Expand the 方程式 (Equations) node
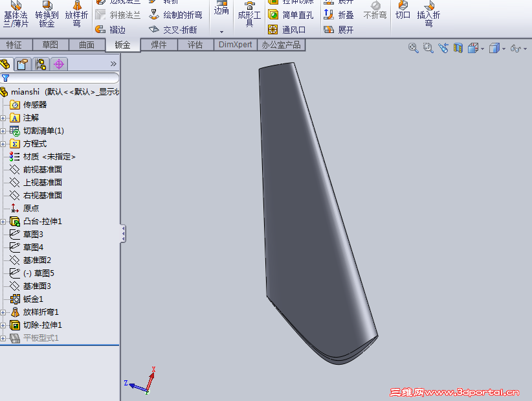 (3, 144)
